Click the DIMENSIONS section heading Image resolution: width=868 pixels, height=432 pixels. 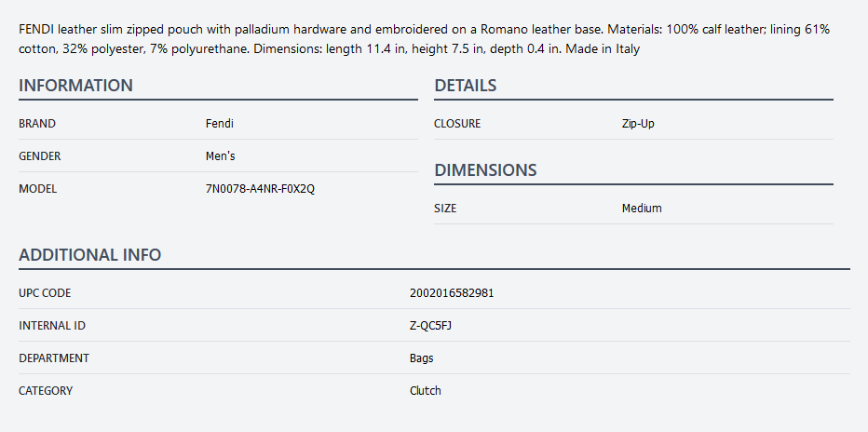[485, 170]
